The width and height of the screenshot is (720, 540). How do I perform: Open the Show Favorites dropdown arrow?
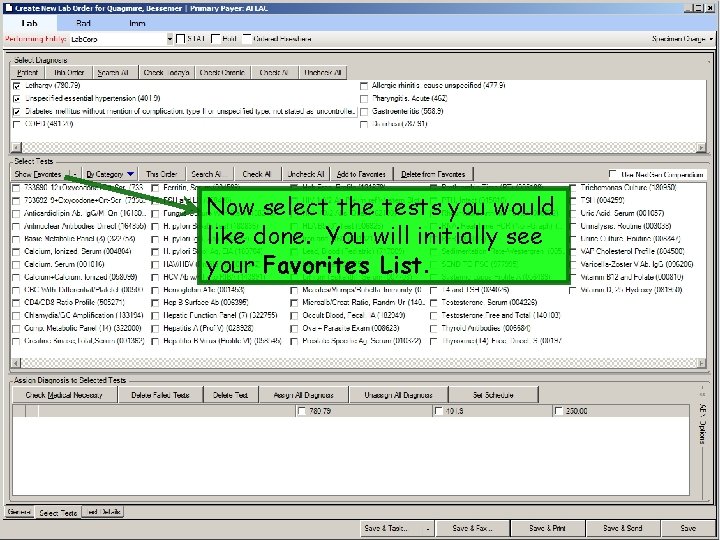click(x=73, y=174)
